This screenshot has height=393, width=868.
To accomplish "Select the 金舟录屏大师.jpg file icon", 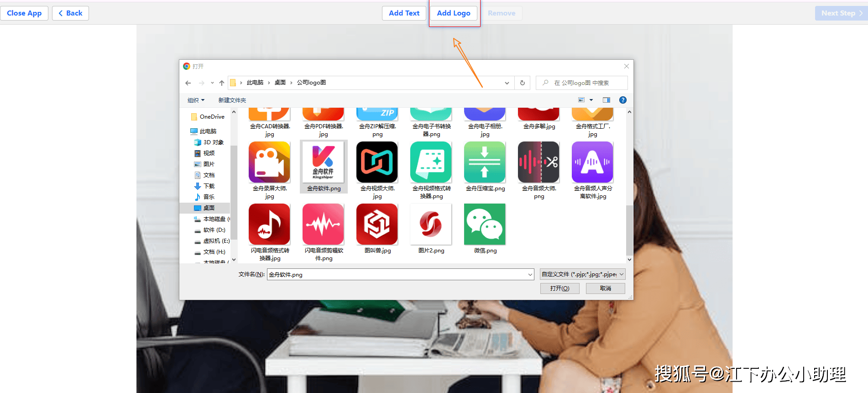I will point(269,162).
